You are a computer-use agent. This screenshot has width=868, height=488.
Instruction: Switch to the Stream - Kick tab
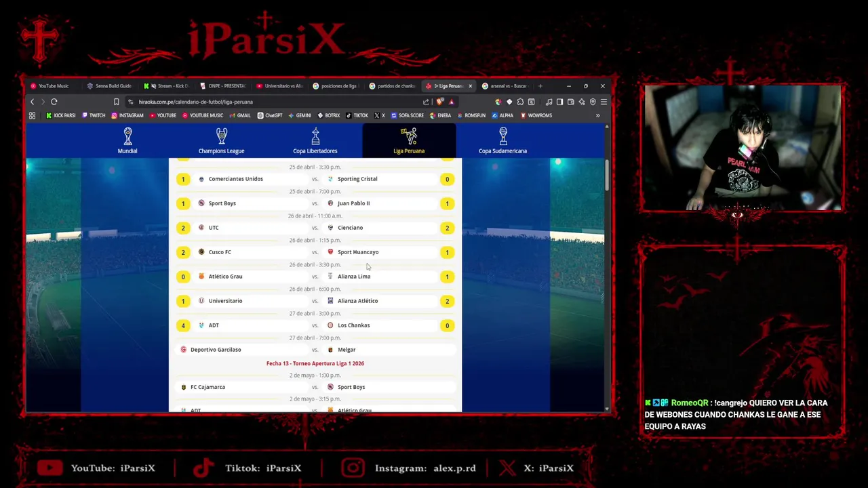coord(167,86)
